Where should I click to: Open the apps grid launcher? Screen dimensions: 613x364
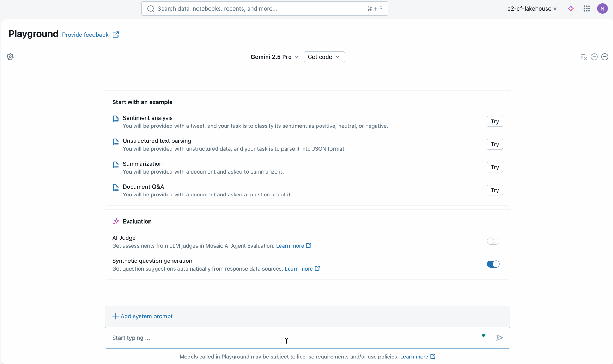(587, 8)
